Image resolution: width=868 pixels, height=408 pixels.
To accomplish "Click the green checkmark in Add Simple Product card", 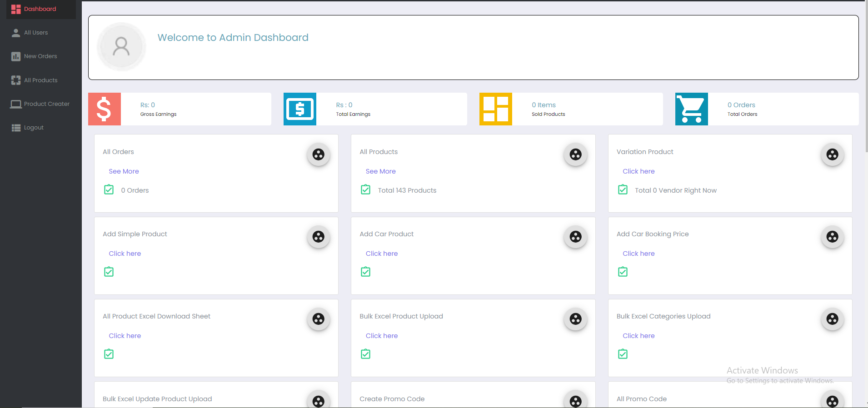I will coord(109,272).
